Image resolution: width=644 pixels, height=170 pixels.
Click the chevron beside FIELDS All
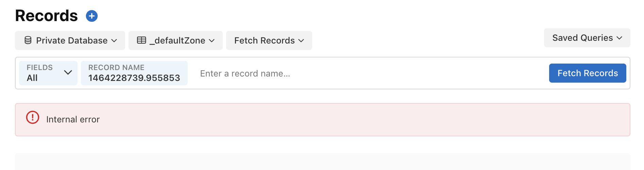pos(68,72)
